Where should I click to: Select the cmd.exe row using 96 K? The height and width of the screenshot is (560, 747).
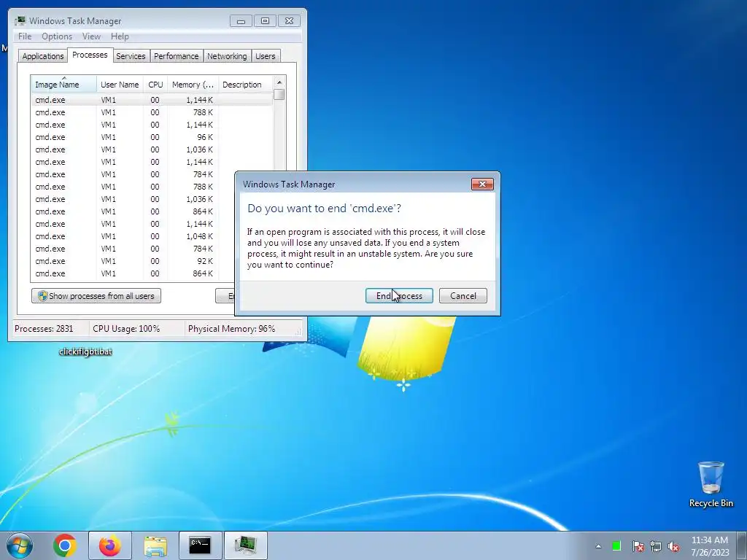(152, 137)
